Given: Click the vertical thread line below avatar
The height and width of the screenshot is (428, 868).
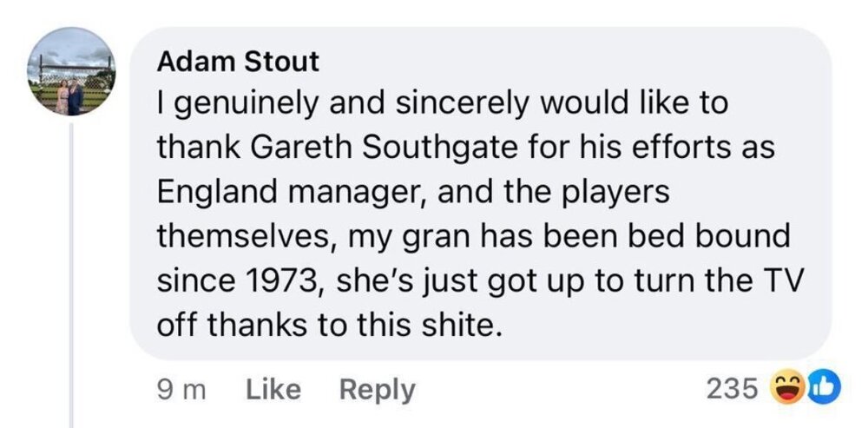Looking at the screenshot, I should [x=71, y=260].
